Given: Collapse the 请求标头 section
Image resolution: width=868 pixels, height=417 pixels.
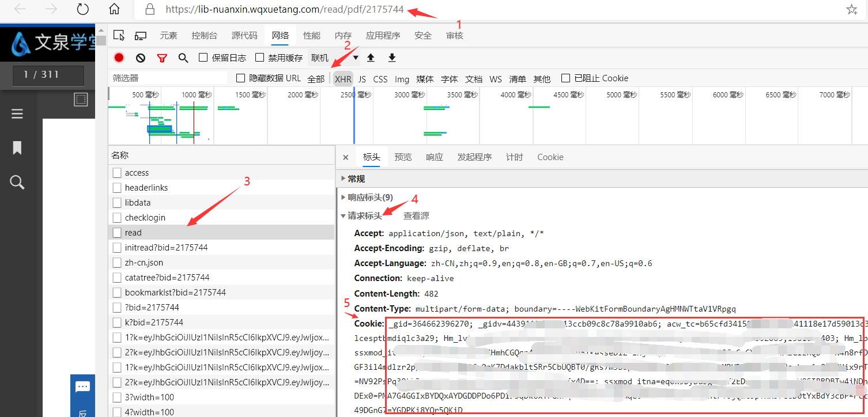Looking at the screenshot, I should [361, 216].
